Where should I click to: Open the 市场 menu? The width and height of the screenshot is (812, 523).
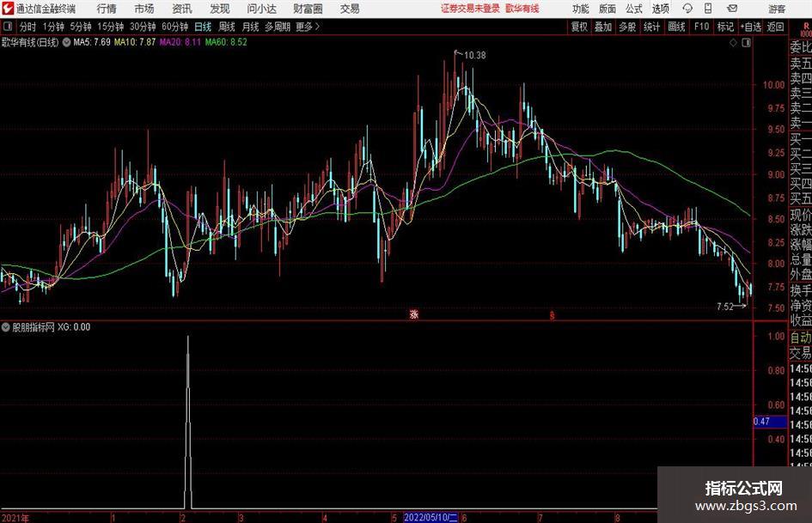pyautogui.click(x=144, y=9)
